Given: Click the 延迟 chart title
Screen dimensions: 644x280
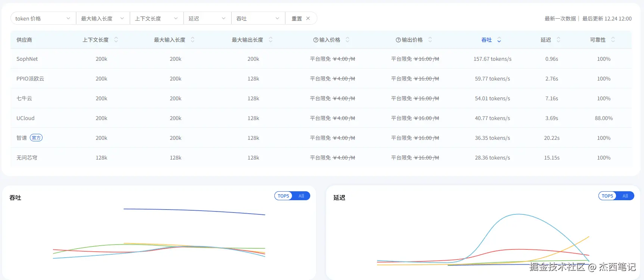Looking at the screenshot, I should tap(339, 198).
